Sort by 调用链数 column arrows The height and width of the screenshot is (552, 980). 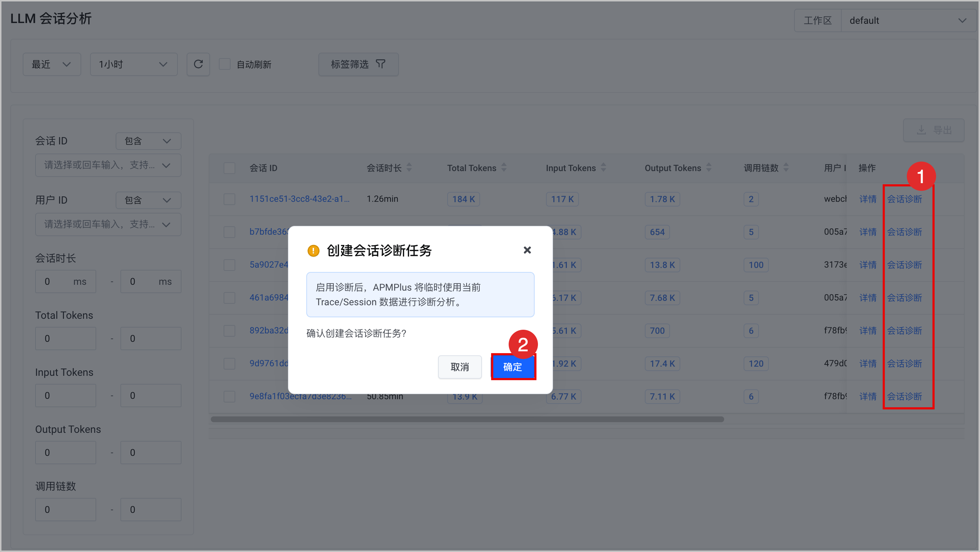point(786,168)
